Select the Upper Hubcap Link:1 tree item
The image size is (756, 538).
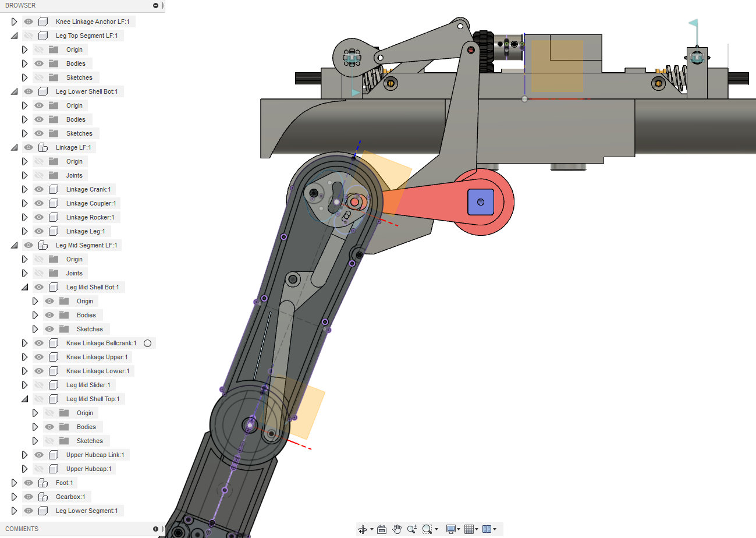click(95, 455)
